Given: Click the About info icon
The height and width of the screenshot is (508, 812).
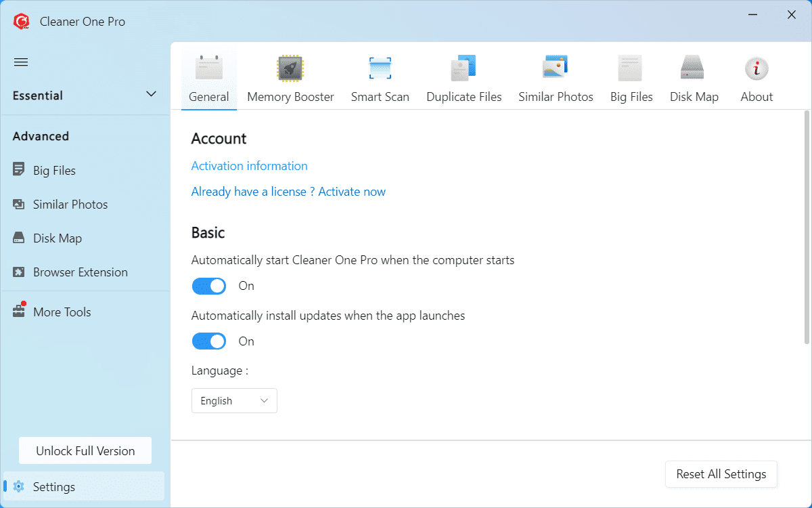Looking at the screenshot, I should [x=757, y=68].
